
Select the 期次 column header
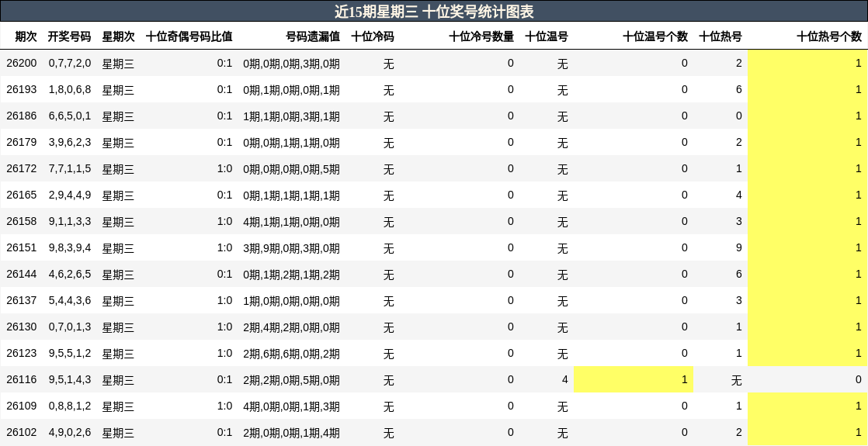click(x=26, y=36)
